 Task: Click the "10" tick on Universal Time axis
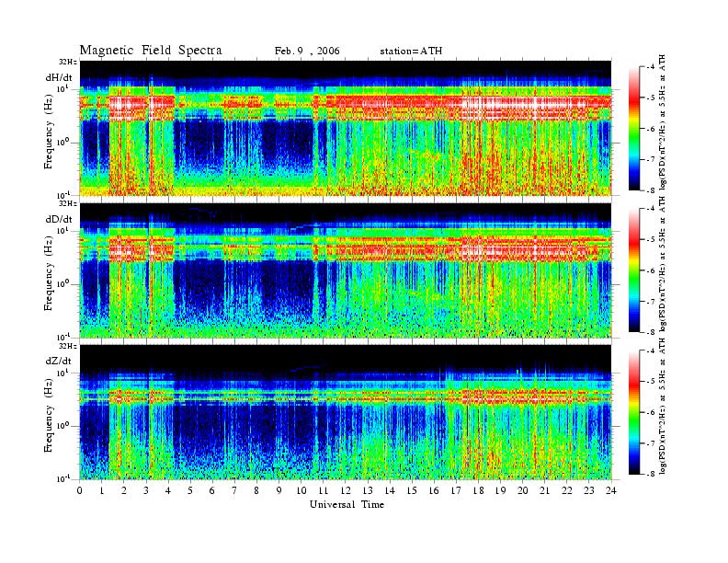tap(301, 490)
